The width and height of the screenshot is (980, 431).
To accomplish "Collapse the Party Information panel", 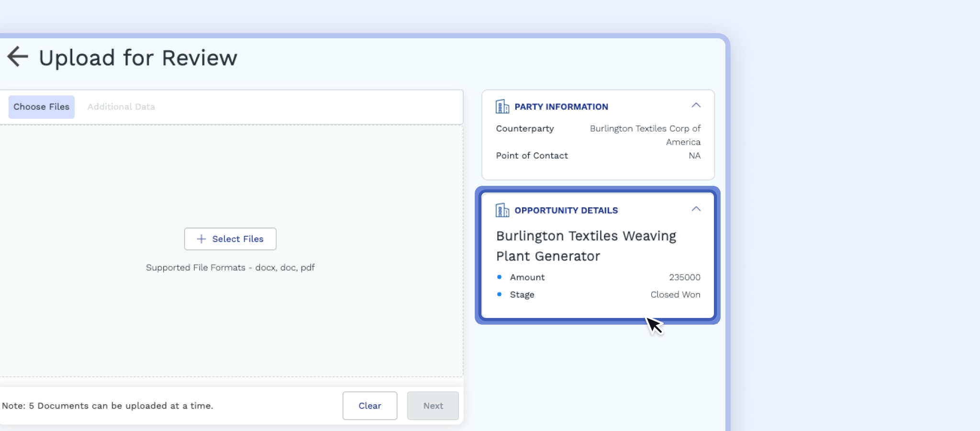I will (696, 105).
